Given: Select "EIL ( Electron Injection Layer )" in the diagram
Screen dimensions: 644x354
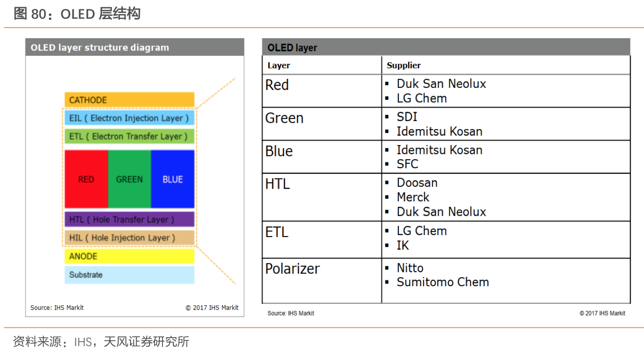Looking at the screenshot, I should (x=129, y=118).
